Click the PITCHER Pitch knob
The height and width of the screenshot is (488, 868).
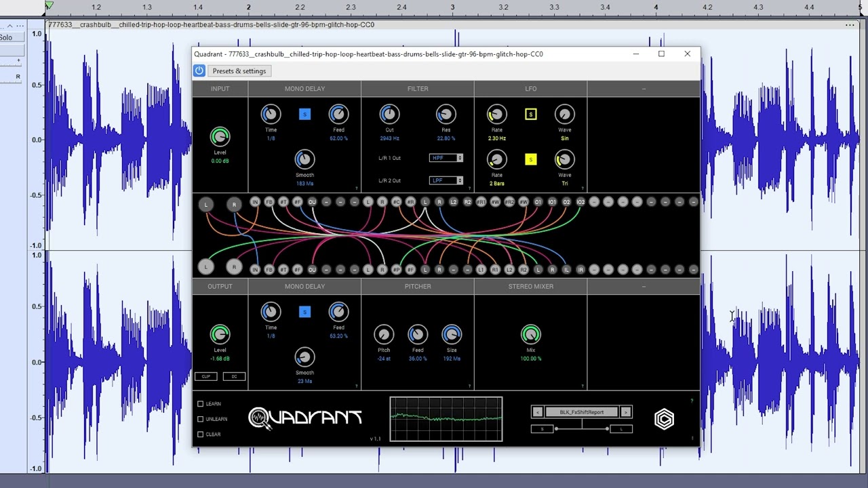click(384, 334)
